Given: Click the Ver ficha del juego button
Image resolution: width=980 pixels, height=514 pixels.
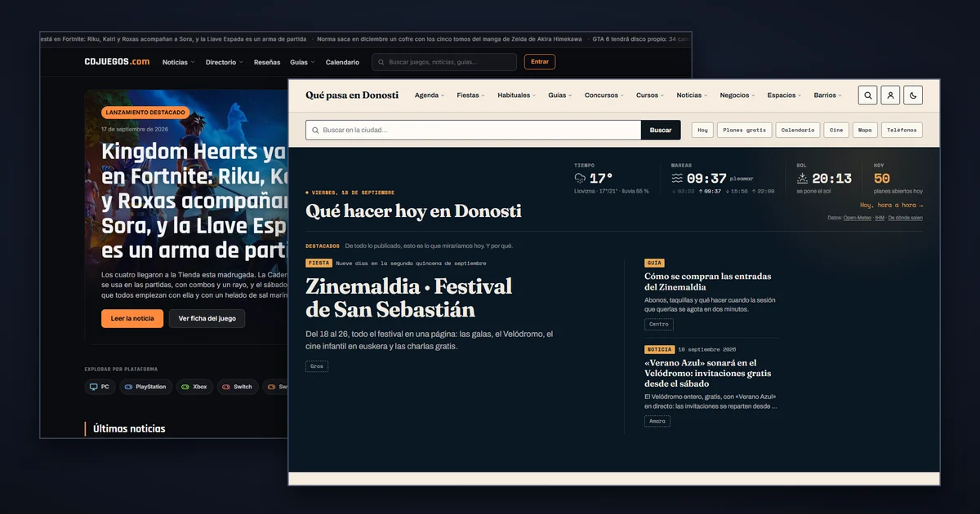Looking at the screenshot, I should [207, 318].
